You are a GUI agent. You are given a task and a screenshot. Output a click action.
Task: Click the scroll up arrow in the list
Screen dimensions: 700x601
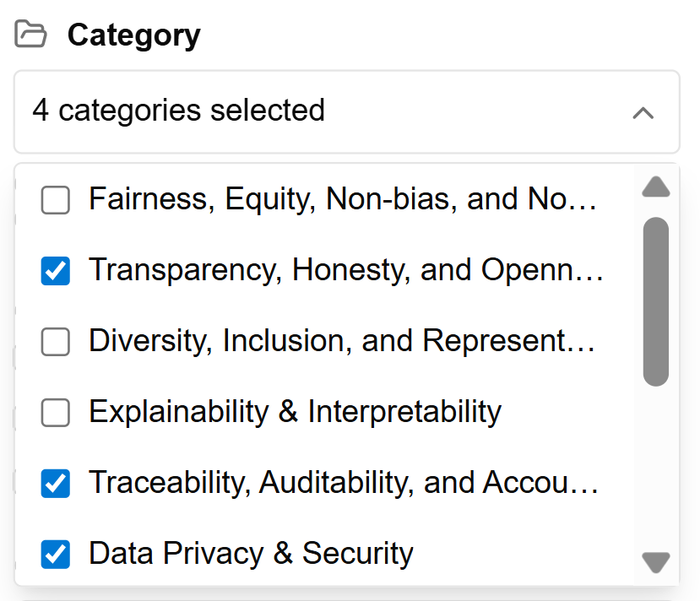655,187
